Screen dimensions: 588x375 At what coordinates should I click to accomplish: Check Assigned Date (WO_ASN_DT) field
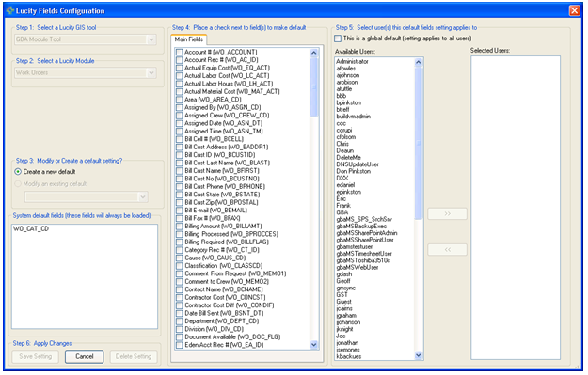180,123
